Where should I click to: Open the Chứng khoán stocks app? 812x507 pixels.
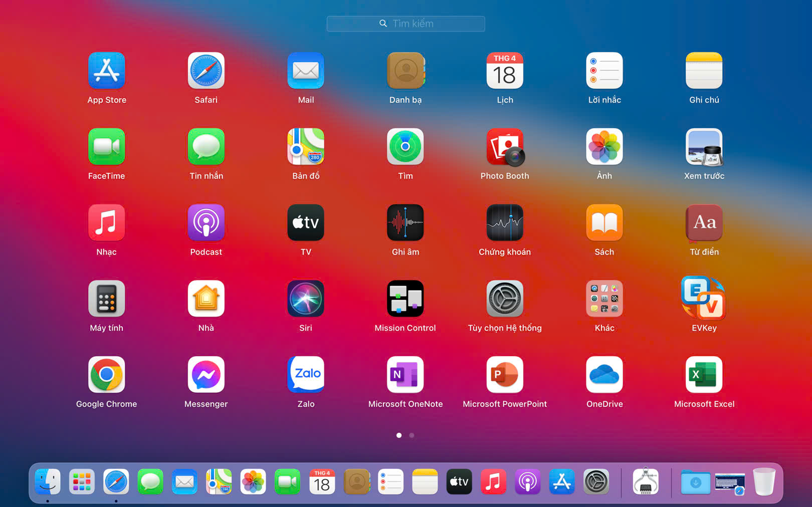(x=505, y=223)
